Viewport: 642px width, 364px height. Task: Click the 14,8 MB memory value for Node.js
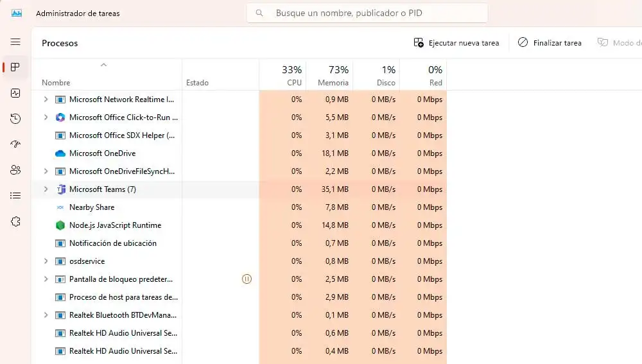coord(335,225)
